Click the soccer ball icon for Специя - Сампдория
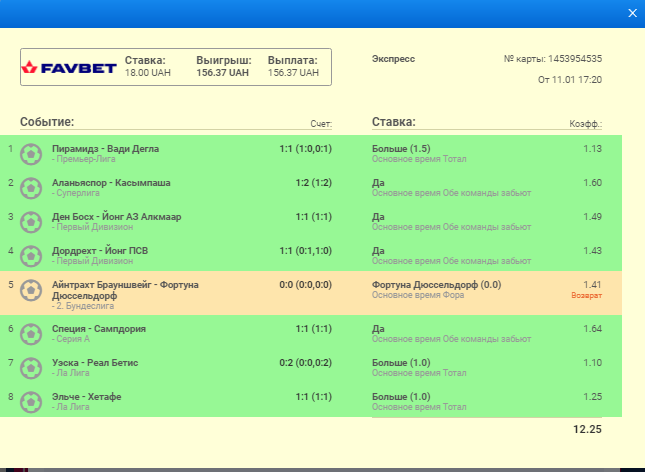The image size is (645, 472). pos(32,333)
